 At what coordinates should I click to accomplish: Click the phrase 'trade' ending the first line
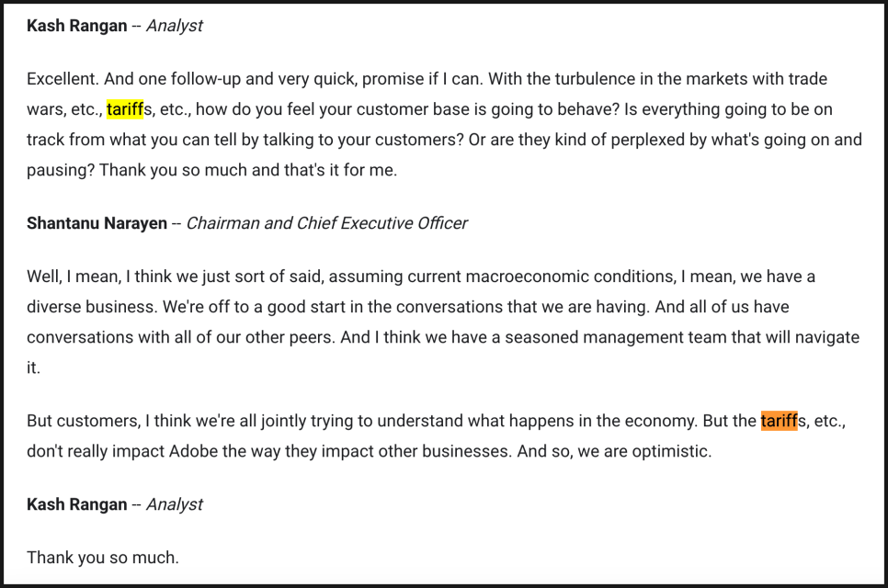(808, 79)
